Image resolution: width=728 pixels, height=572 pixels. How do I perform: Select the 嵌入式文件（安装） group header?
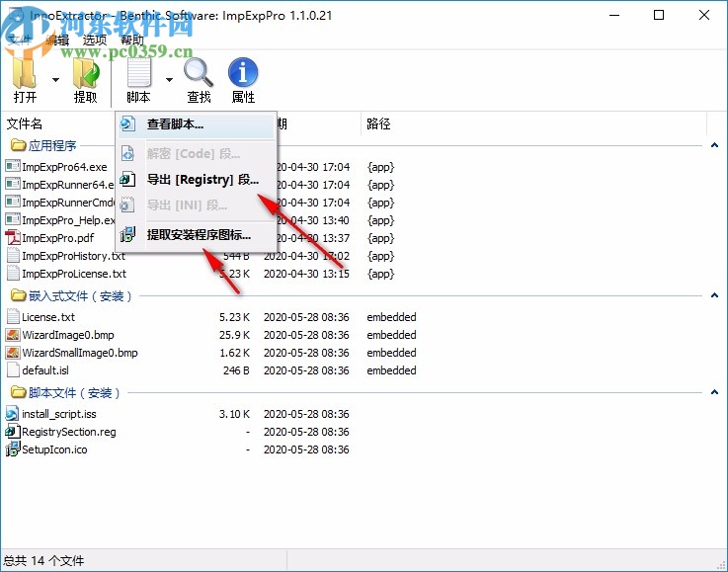click(x=80, y=295)
